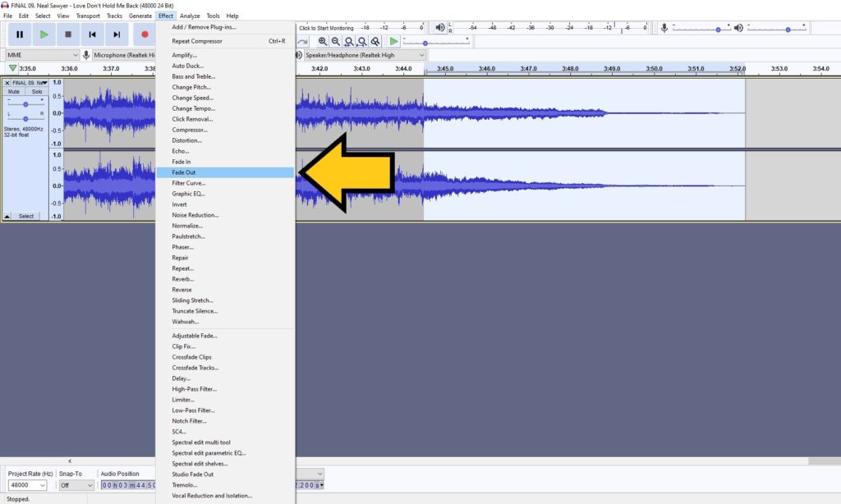Open the Snap-To Off dropdown
Image resolution: width=841 pixels, height=504 pixels.
[76, 484]
